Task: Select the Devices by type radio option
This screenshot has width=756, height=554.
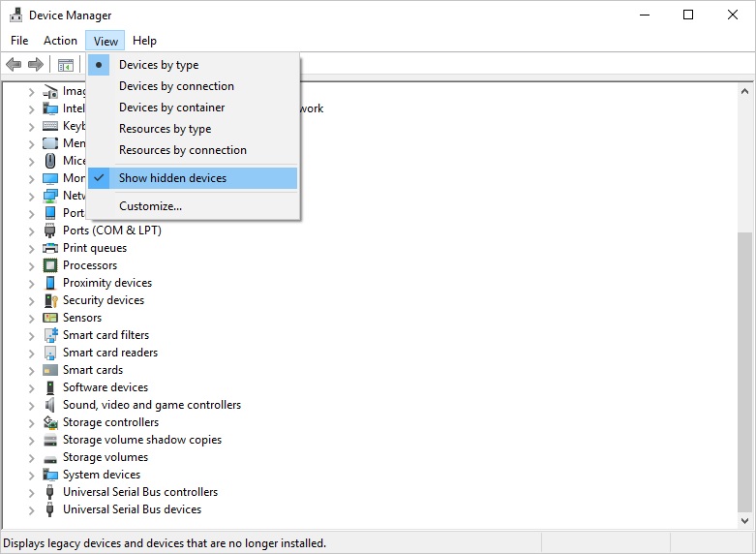Action: pos(159,65)
